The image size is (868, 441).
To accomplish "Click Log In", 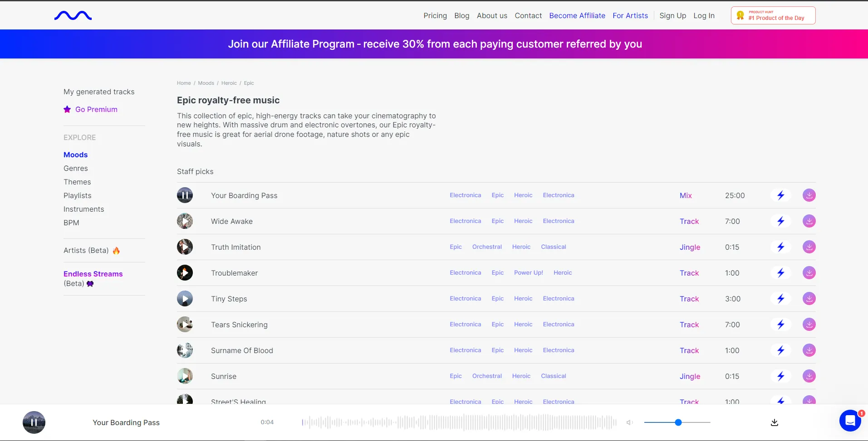I will point(704,15).
